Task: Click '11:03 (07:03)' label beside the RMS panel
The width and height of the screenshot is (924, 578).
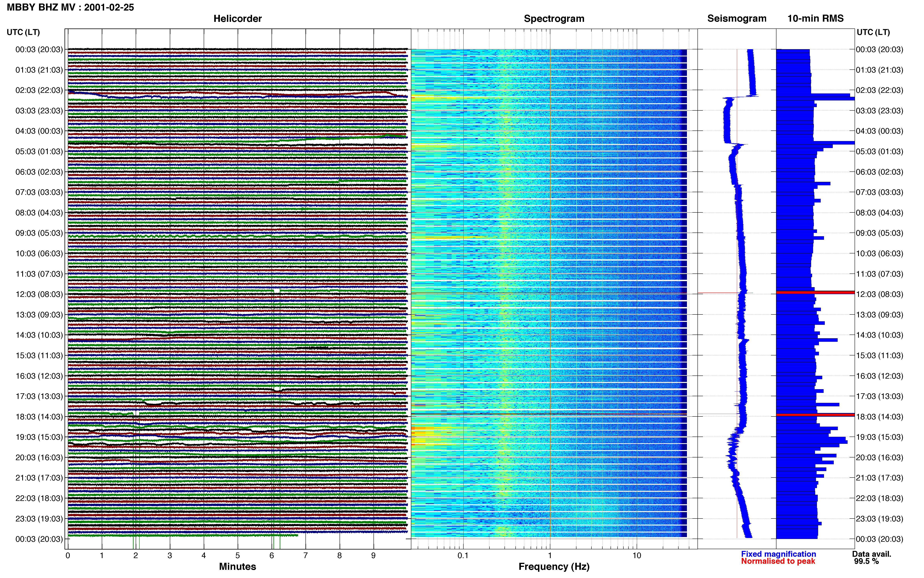Action: pos(879,274)
